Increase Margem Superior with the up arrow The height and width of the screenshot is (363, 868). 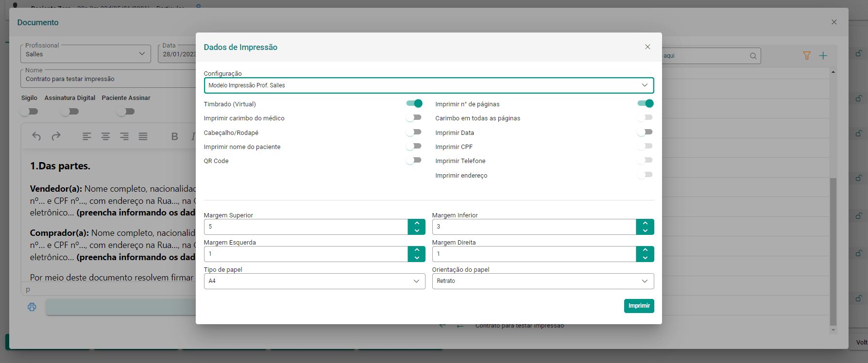coord(417,223)
